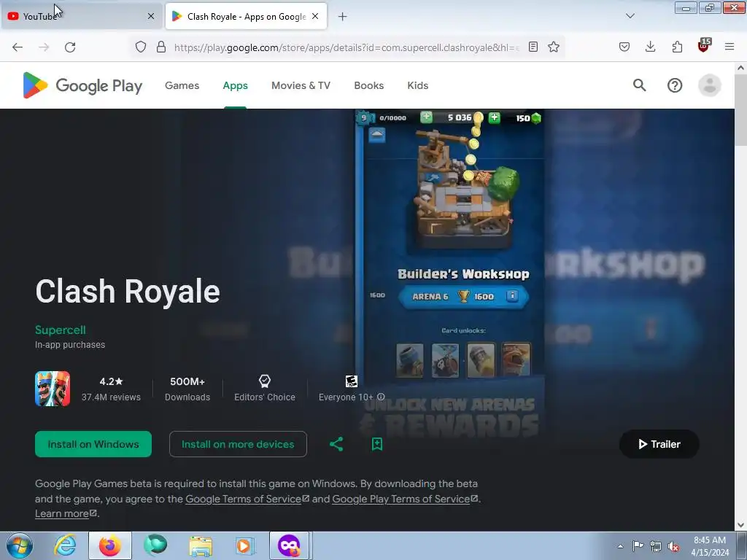Go back to previous page
Viewport: 747px width, 560px height.
[18, 47]
